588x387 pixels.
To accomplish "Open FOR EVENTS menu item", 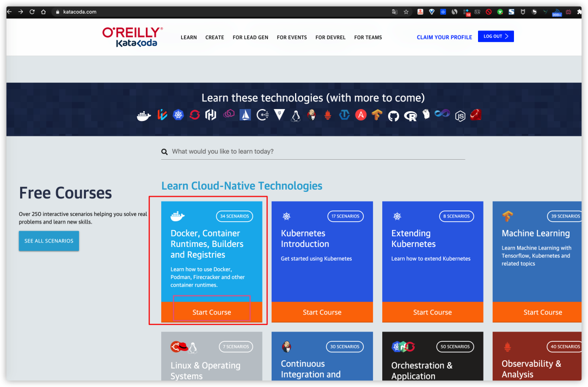I will coord(292,38).
